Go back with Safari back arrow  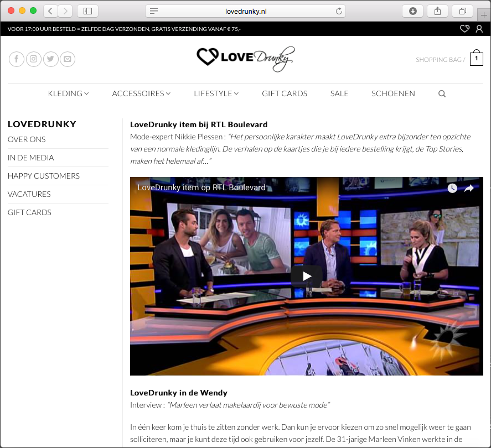point(50,11)
